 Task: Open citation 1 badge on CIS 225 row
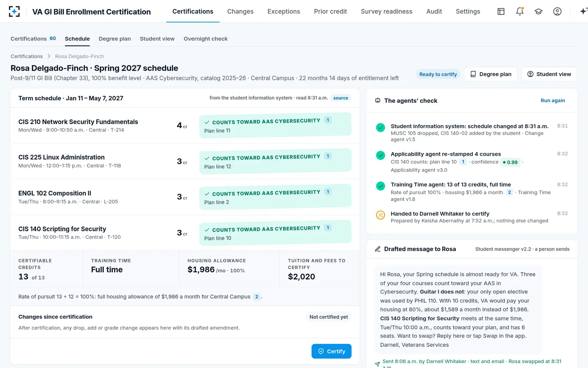click(x=327, y=156)
